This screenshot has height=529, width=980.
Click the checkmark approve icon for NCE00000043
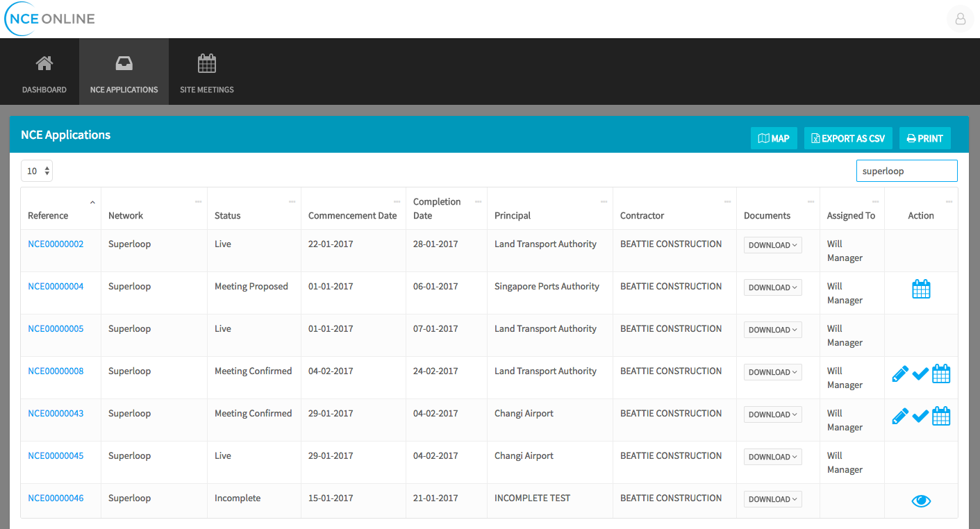point(920,417)
